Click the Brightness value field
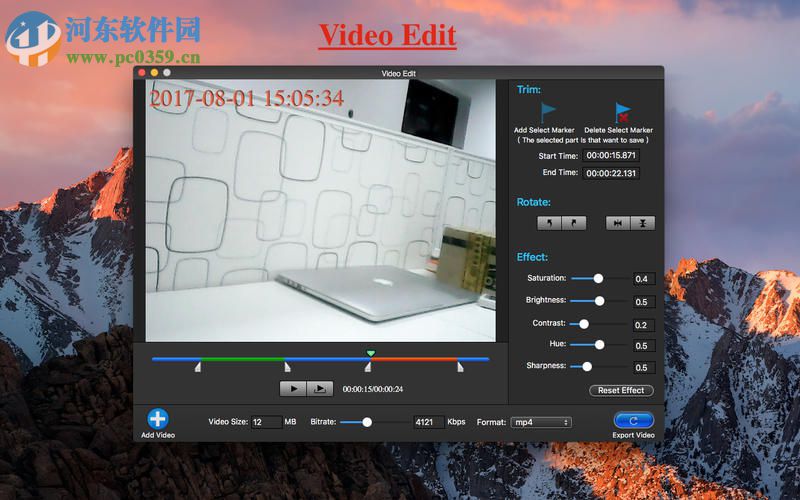Screen dimensions: 800x500 [644, 302]
